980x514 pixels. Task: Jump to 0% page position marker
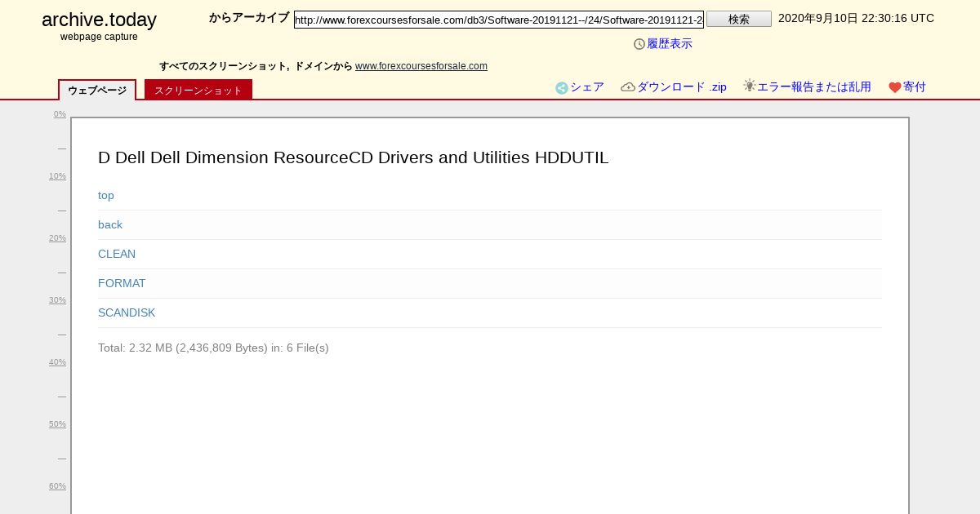[x=60, y=114]
